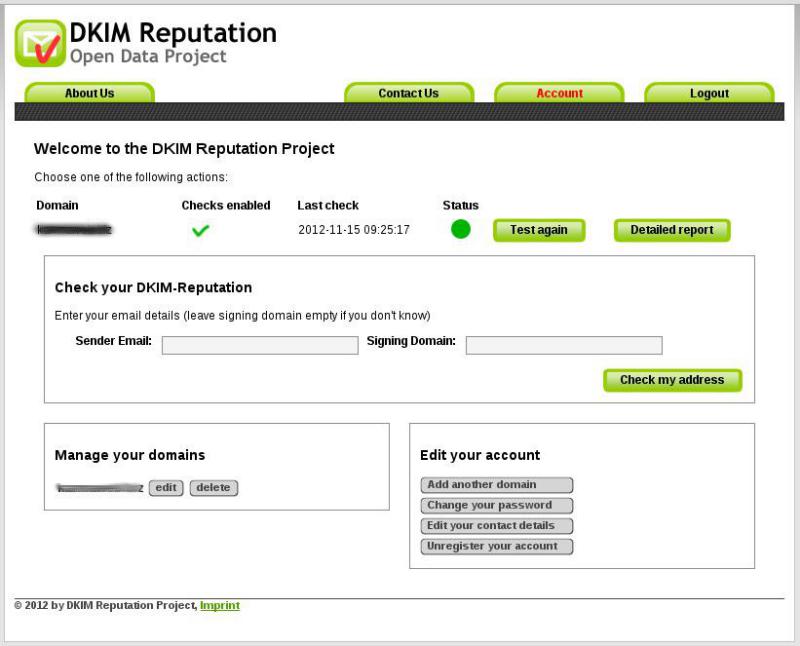Viewport: 800px width, 646px height.
Task: Focus the Sender Email input field
Action: point(260,345)
